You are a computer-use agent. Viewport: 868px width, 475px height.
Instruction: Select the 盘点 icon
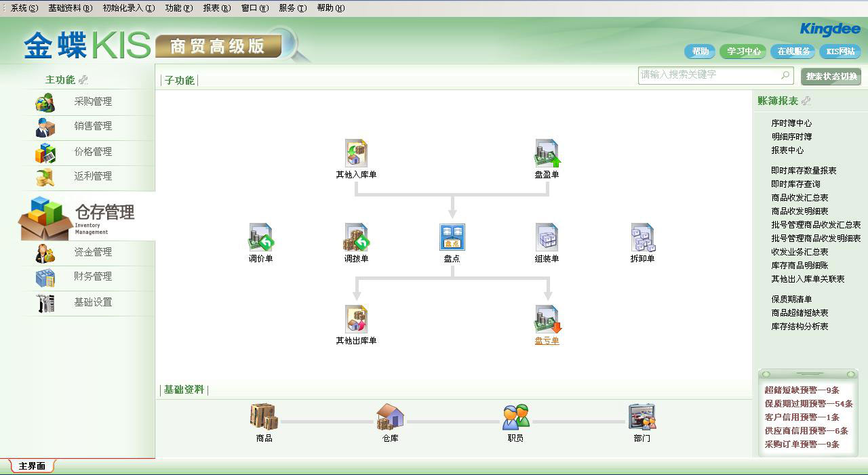[452, 237]
